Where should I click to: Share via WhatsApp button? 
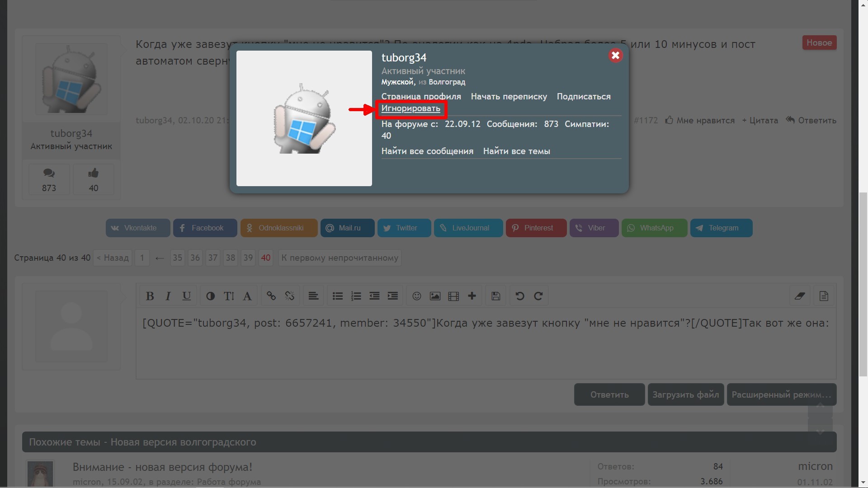pyautogui.click(x=655, y=228)
